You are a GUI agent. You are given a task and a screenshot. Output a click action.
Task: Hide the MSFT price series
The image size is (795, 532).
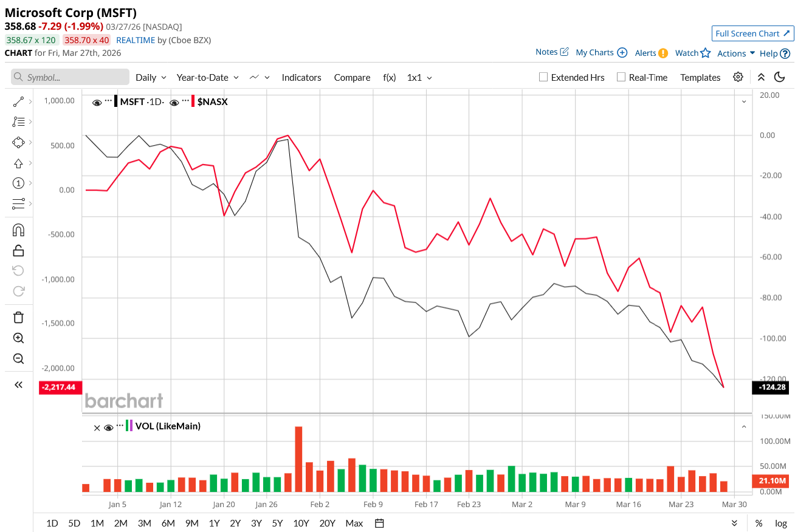point(97,103)
